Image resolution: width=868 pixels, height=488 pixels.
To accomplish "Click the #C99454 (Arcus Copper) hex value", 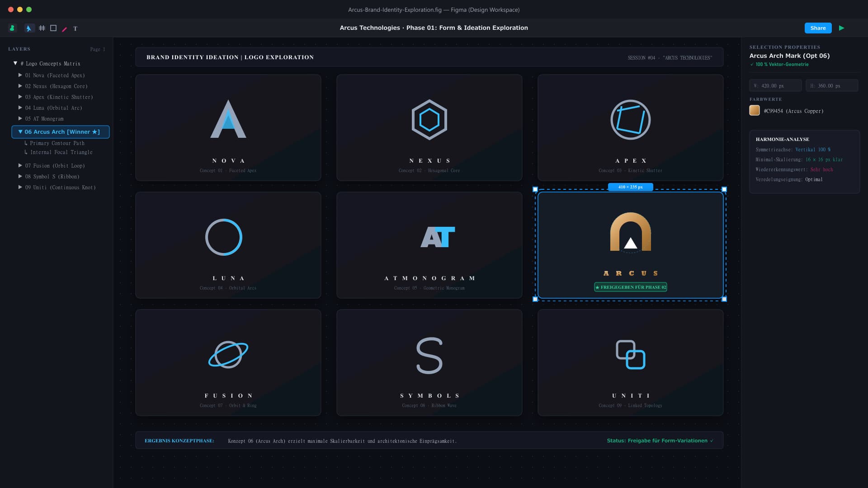I will pyautogui.click(x=793, y=111).
